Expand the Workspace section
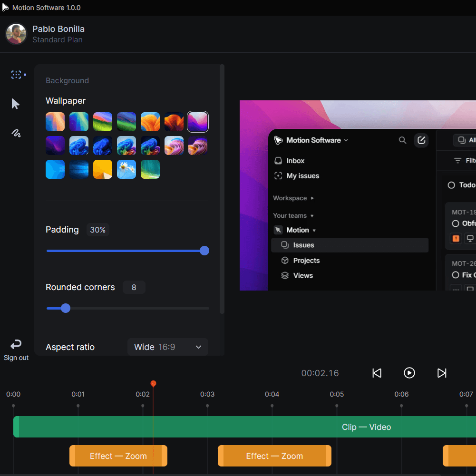 pos(293,198)
